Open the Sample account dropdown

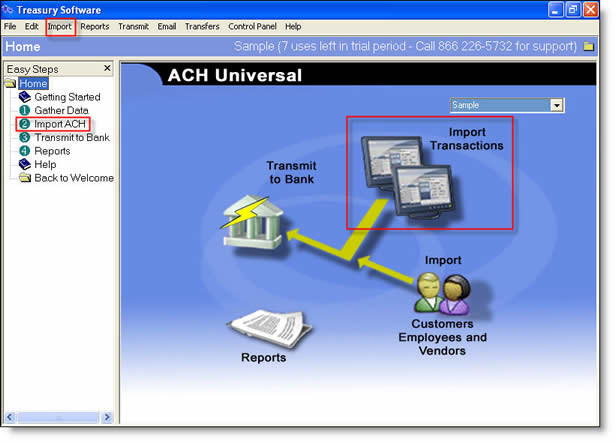(x=507, y=105)
